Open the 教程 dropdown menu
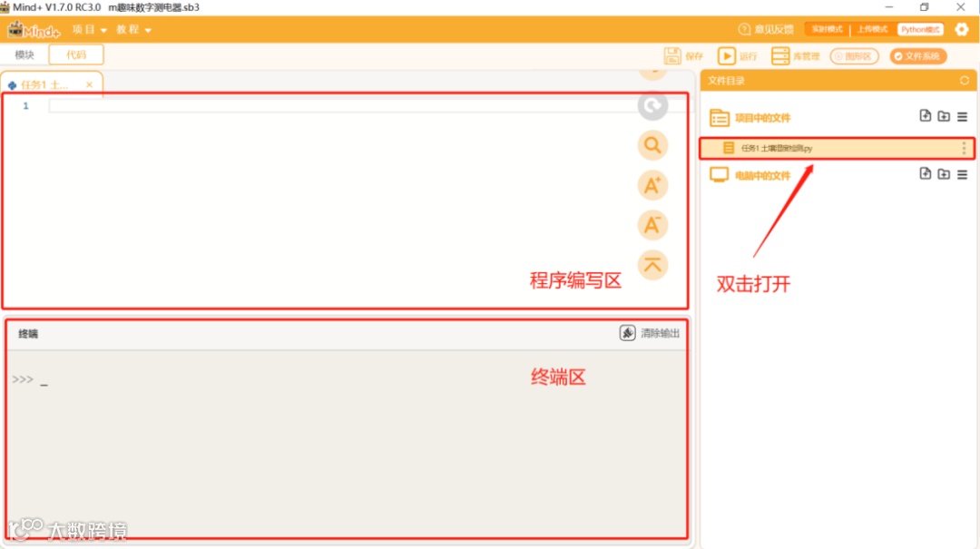 point(133,29)
